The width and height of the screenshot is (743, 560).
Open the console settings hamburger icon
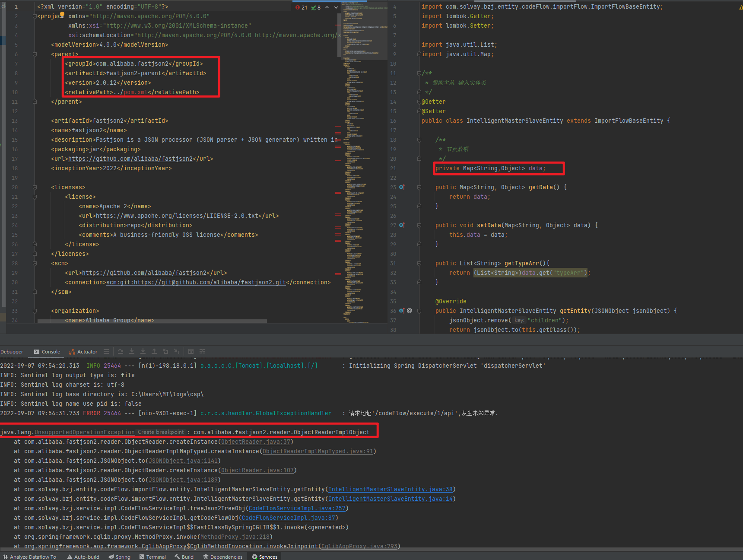point(106,351)
